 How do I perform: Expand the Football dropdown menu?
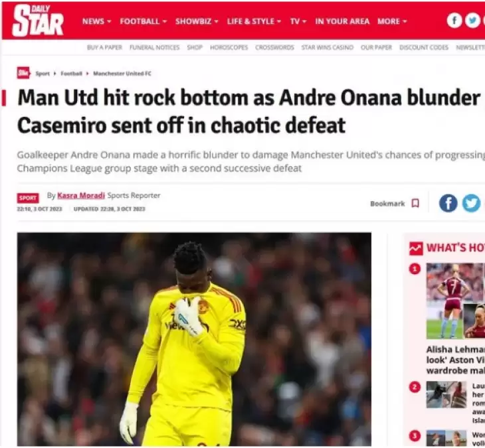pos(144,21)
